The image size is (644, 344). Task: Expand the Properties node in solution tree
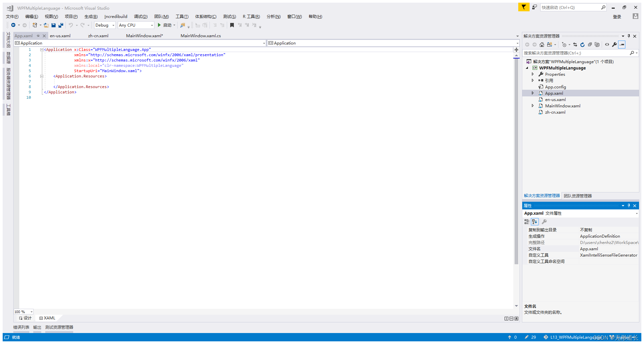point(533,74)
